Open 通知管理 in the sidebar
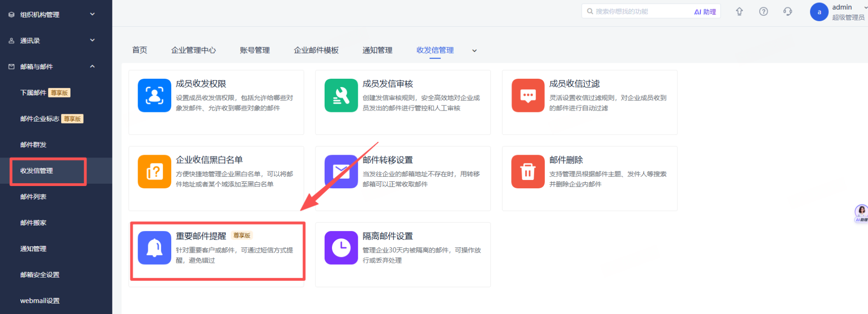868x314 pixels. [x=33, y=249]
